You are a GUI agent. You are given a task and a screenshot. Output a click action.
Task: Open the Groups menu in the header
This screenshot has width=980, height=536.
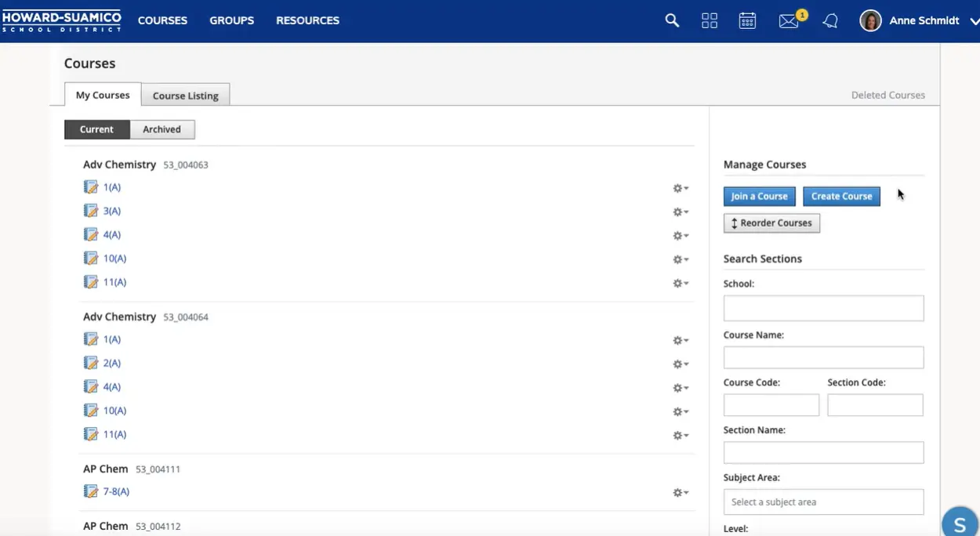[231, 20]
